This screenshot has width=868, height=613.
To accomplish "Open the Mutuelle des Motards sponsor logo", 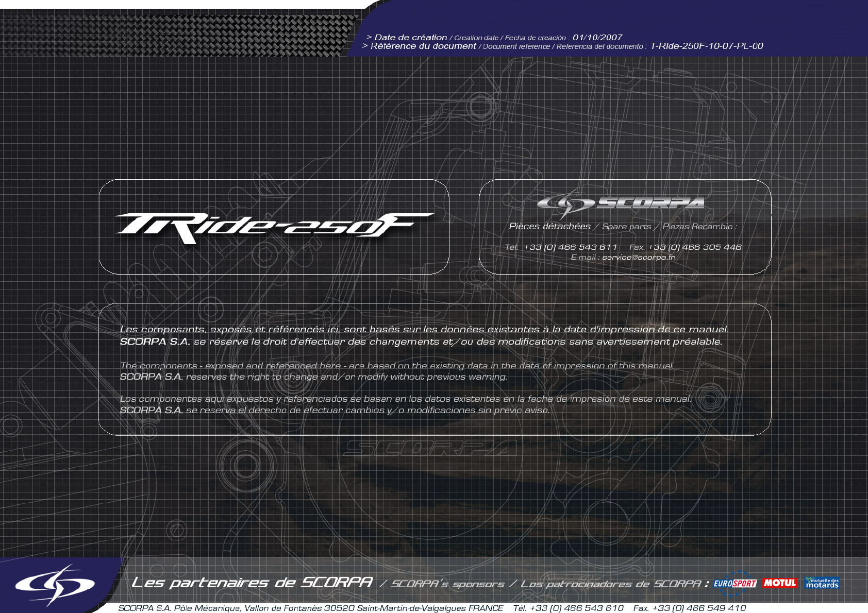I will [822, 583].
